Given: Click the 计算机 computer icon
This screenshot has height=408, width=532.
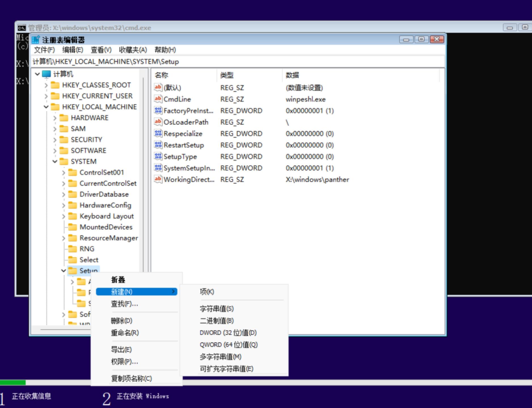Looking at the screenshot, I should pyautogui.click(x=46, y=74).
